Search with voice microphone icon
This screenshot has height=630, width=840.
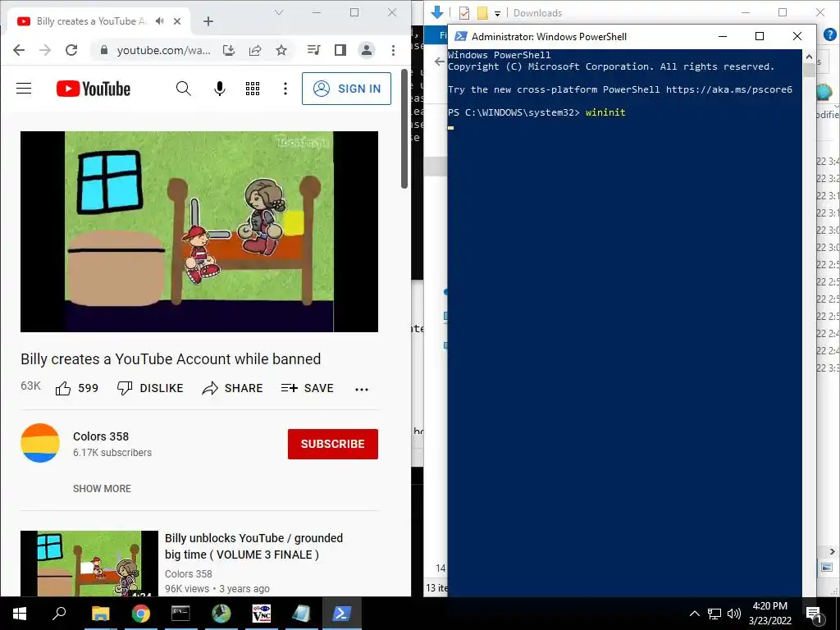pos(220,89)
